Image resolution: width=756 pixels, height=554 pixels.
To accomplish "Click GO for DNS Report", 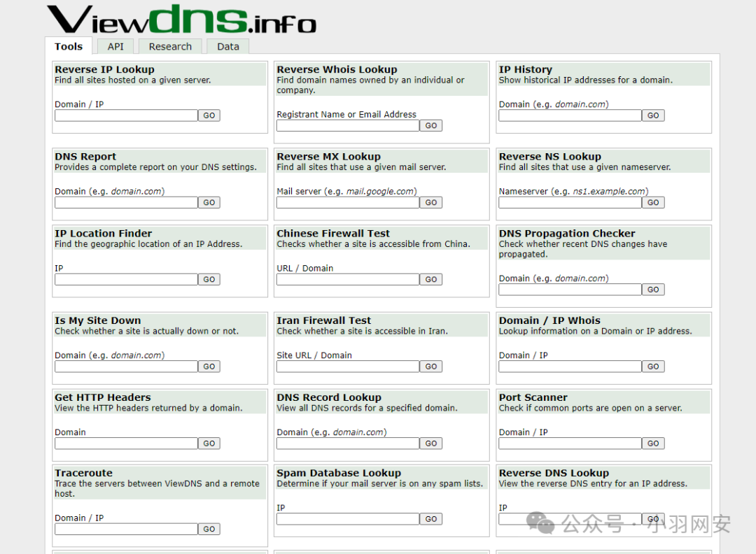I will (x=209, y=203).
